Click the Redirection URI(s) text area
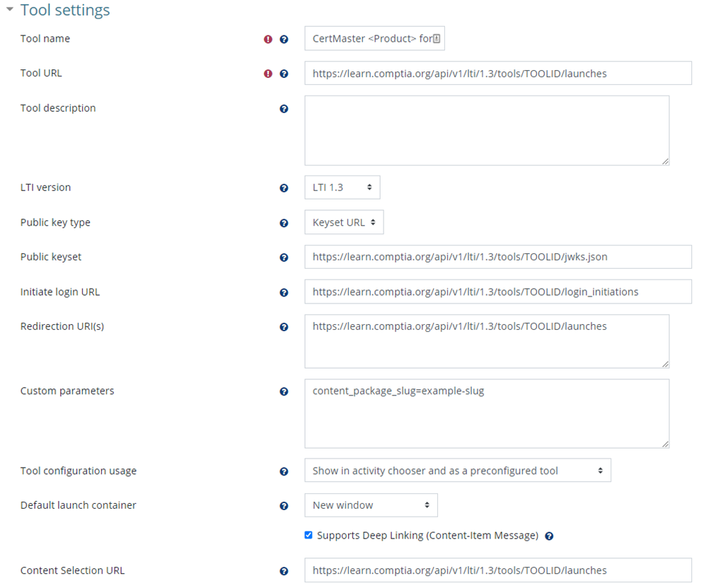The height and width of the screenshot is (588, 704). tap(487, 342)
